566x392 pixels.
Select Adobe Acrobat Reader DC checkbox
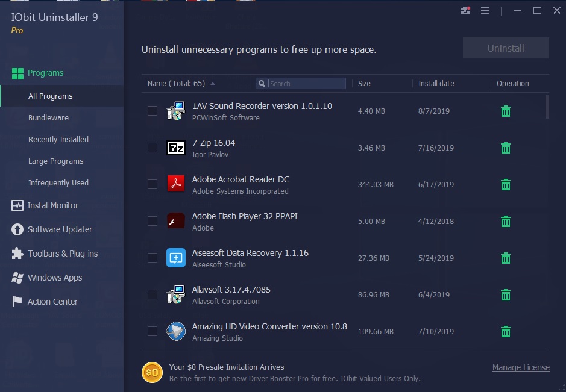tap(153, 184)
